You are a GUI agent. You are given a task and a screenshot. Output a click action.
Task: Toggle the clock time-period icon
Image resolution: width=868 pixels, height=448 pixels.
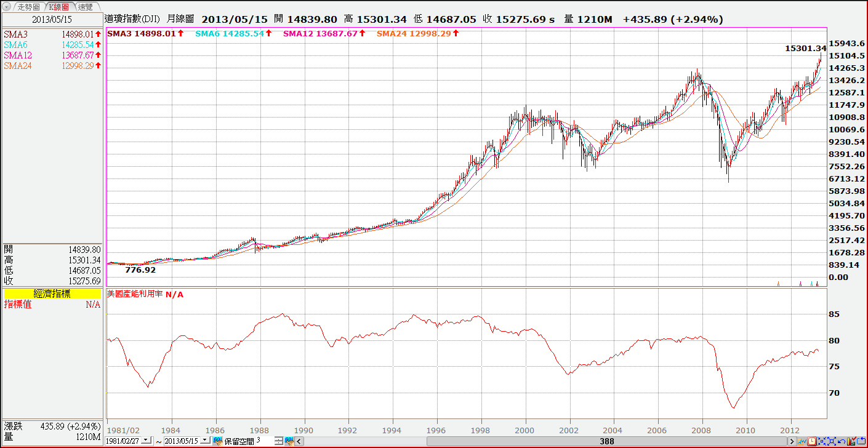(812, 441)
